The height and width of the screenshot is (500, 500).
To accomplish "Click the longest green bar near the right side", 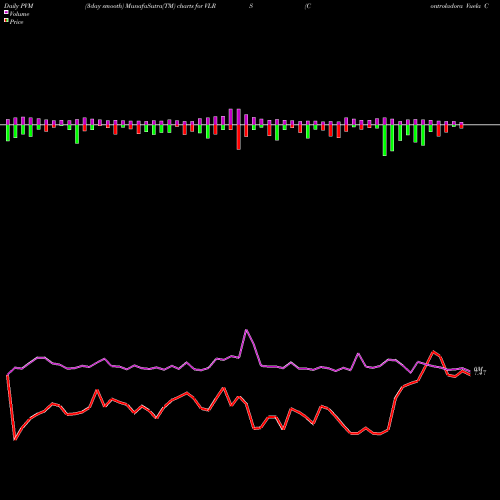I will 385,140.
